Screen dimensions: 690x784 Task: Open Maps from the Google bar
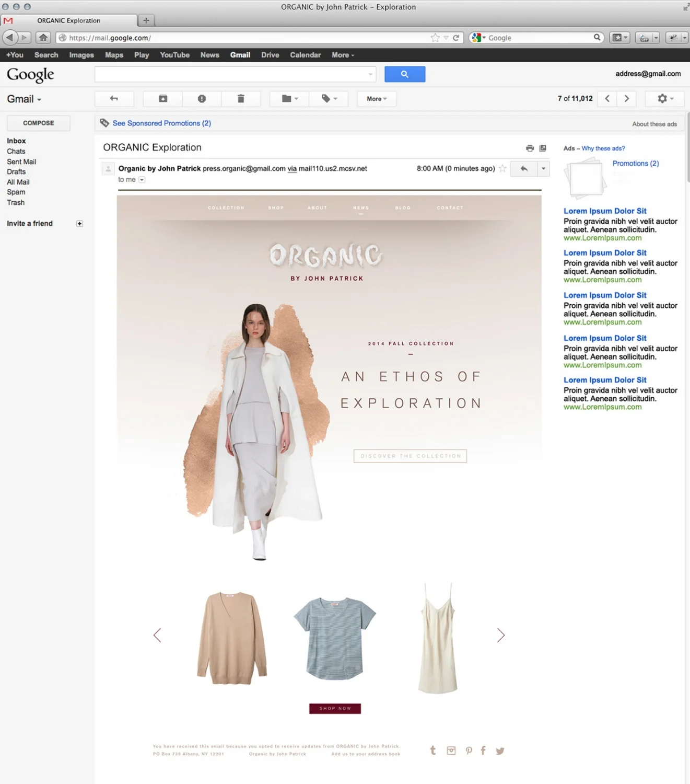click(x=114, y=55)
